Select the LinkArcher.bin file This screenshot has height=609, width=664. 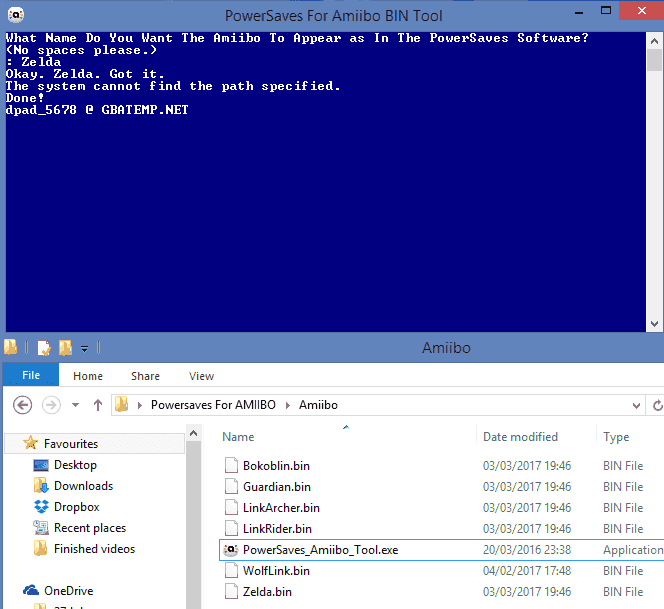[281, 508]
